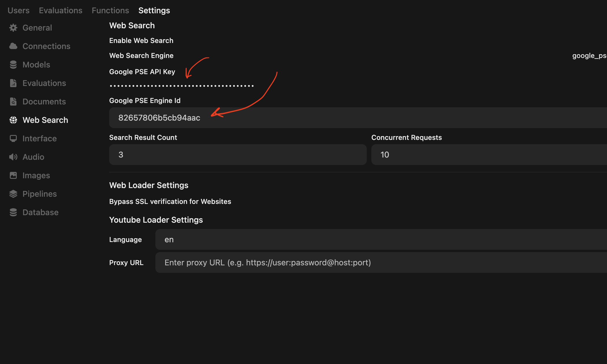Click the Images picture icon

(13, 175)
